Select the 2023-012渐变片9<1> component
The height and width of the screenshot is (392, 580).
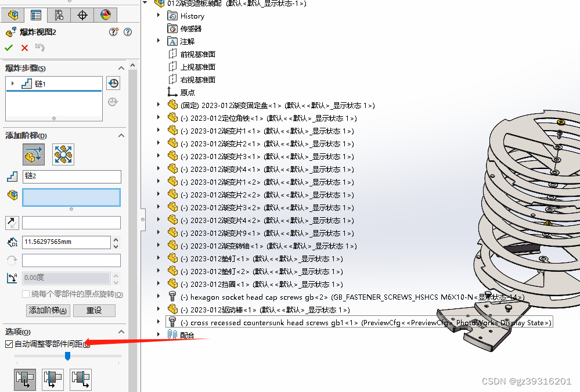click(267, 233)
